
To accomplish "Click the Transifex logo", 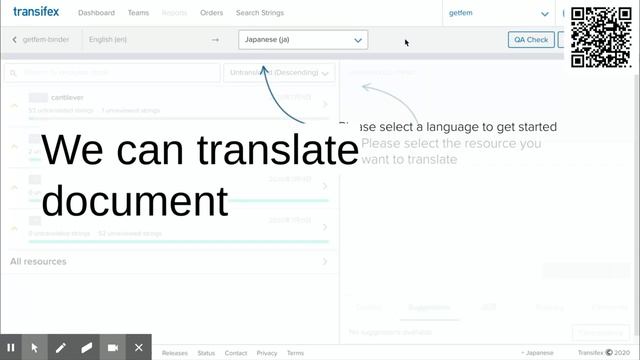I will tap(36, 12).
